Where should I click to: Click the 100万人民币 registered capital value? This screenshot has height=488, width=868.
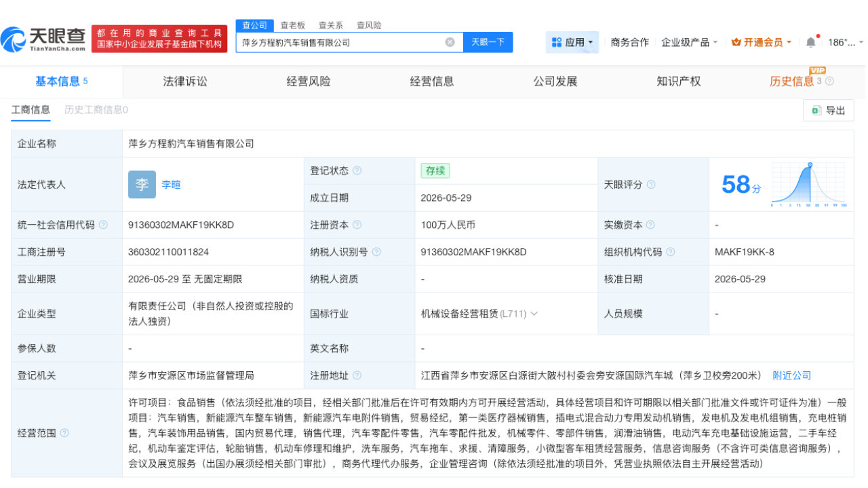pyautogui.click(x=448, y=225)
